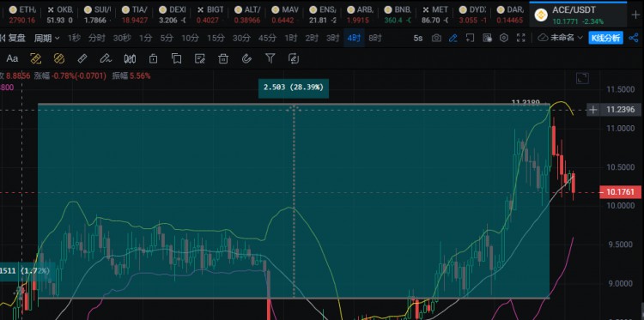Click the 2.503 (28.39%) measurement label
This screenshot has height=320, width=644.
[x=294, y=88]
